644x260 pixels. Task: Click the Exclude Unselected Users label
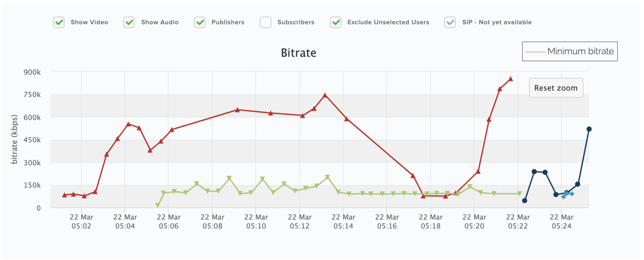coord(388,22)
